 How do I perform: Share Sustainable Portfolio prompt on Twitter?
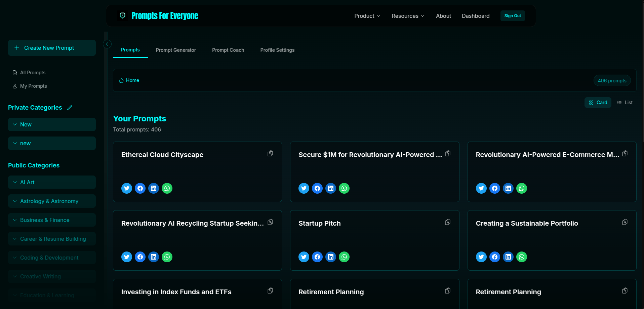pyautogui.click(x=481, y=257)
